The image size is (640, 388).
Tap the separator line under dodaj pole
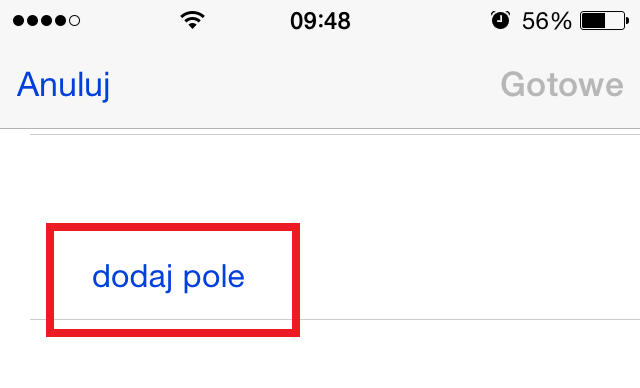point(469,319)
